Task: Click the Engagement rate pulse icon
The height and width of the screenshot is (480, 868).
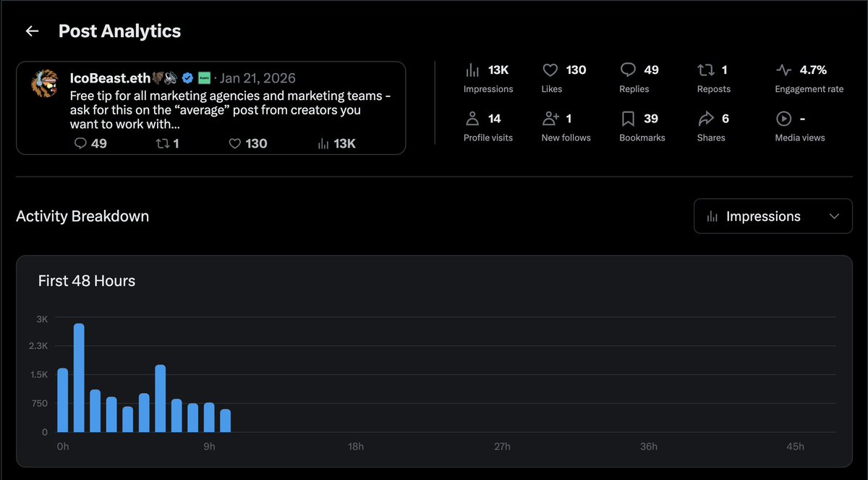Action: coord(783,70)
